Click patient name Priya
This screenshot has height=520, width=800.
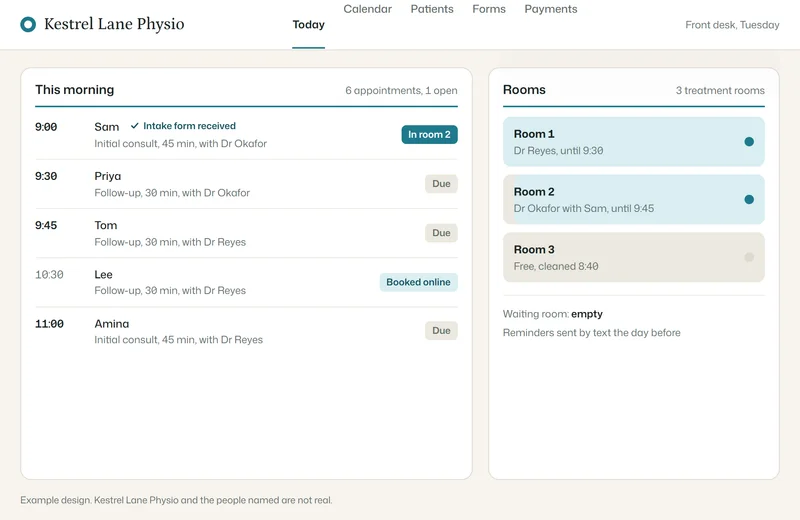[108, 176]
